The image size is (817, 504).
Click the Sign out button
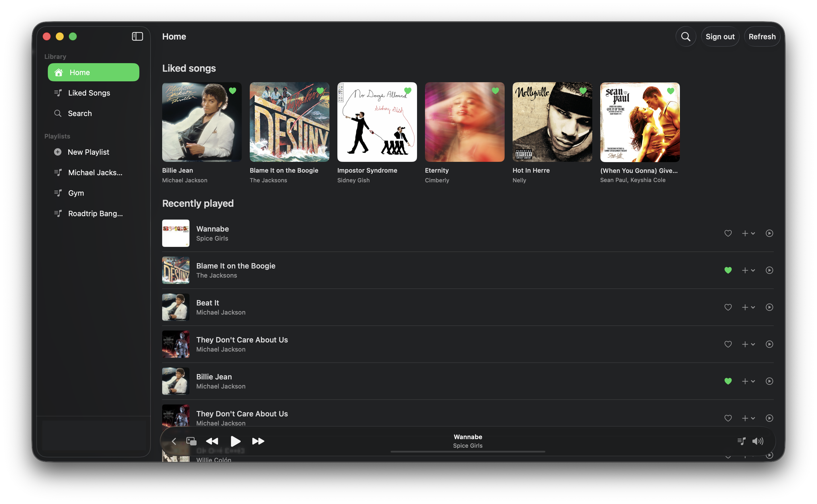(x=720, y=36)
